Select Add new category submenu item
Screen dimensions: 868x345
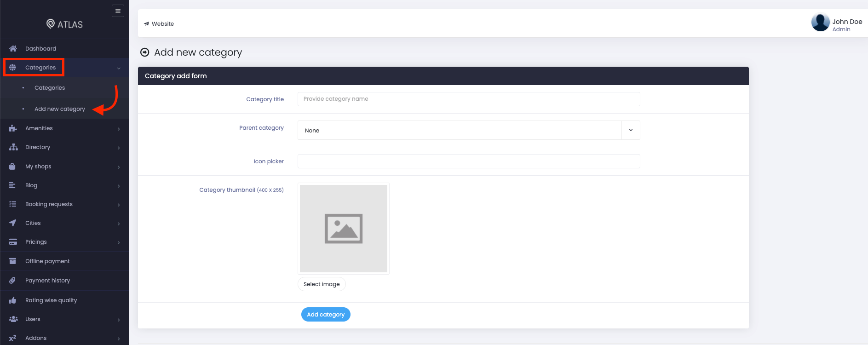click(x=60, y=109)
